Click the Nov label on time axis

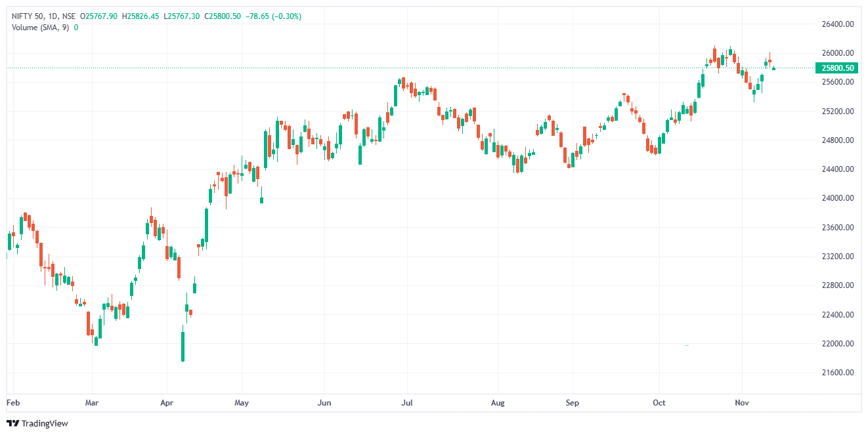tap(742, 403)
